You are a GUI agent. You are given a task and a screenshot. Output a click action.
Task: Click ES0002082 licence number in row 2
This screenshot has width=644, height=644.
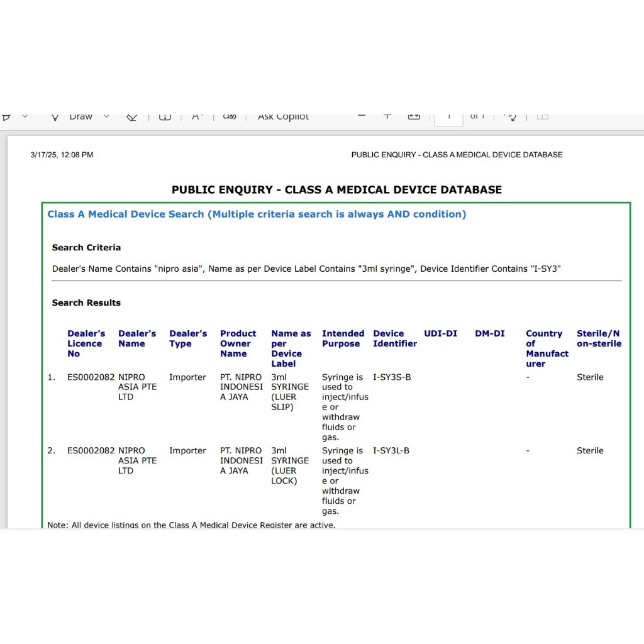click(x=91, y=451)
